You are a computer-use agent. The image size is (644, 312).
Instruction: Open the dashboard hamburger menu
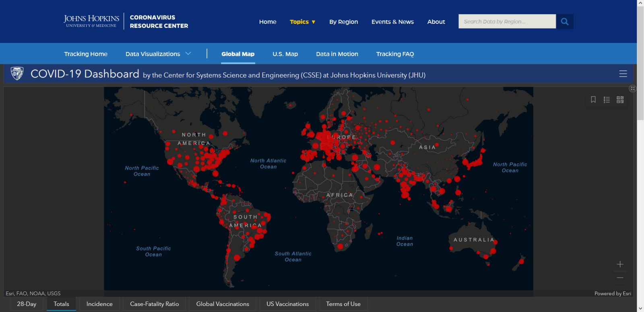(x=623, y=74)
